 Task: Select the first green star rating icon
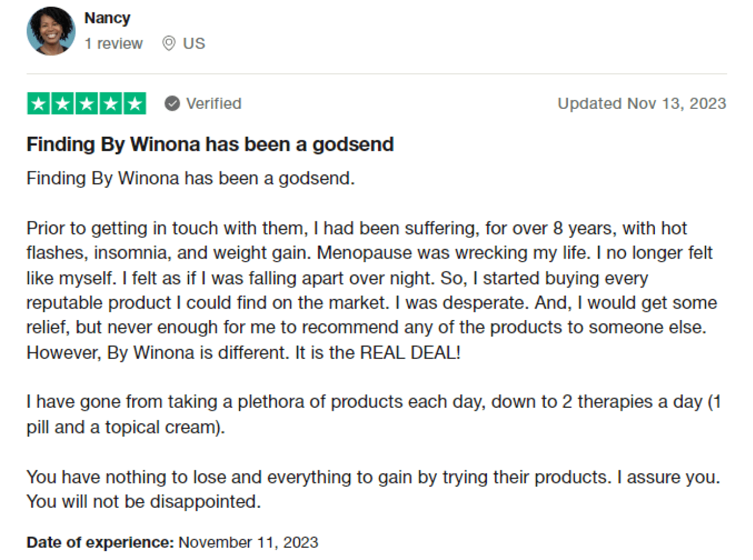pyautogui.click(x=38, y=103)
